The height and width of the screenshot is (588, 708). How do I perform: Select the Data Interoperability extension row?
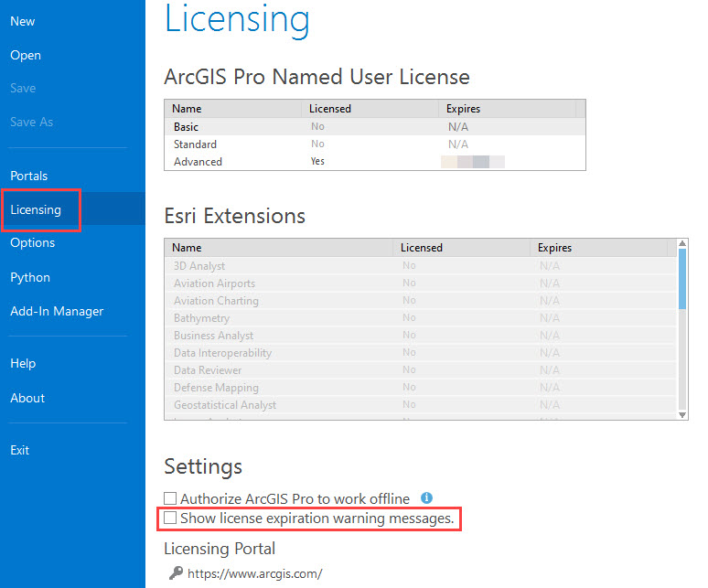coord(421,352)
